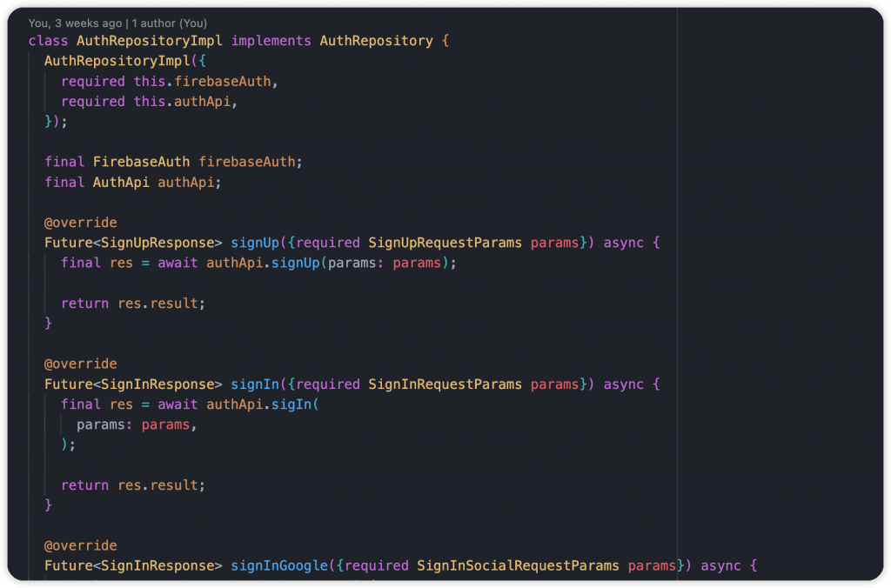Click the "implements" keyword
This screenshot has width=891, height=588.
pos(271,41)
